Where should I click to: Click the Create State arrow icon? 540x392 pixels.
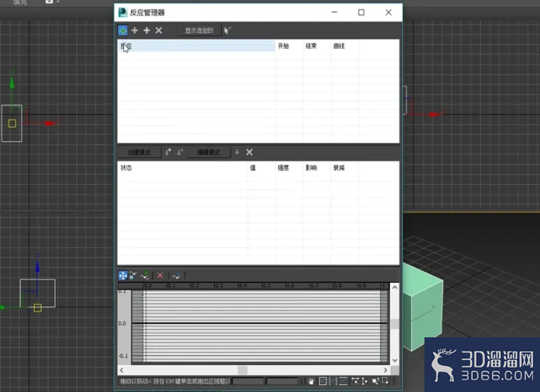pos(168,152)
